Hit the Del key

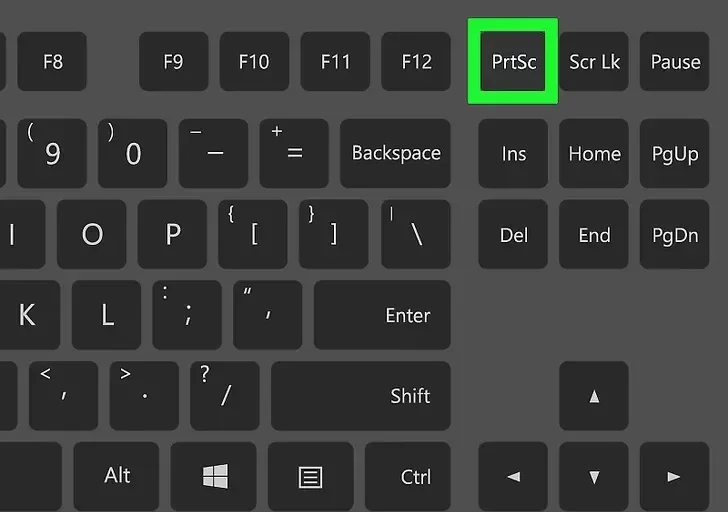coord(513,235)
